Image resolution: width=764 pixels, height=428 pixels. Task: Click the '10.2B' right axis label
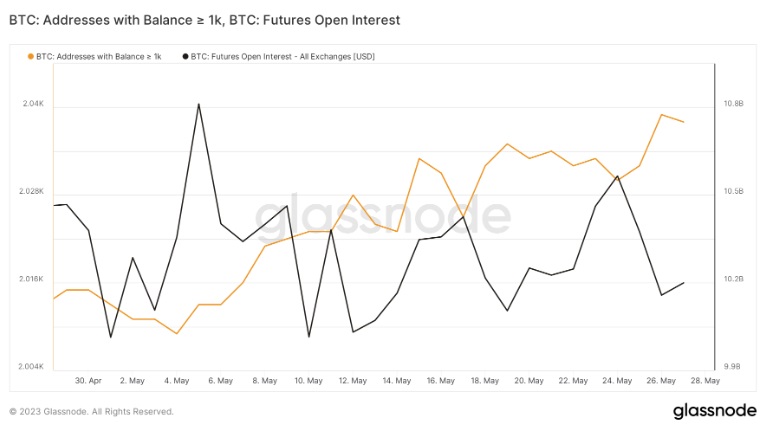733,279
